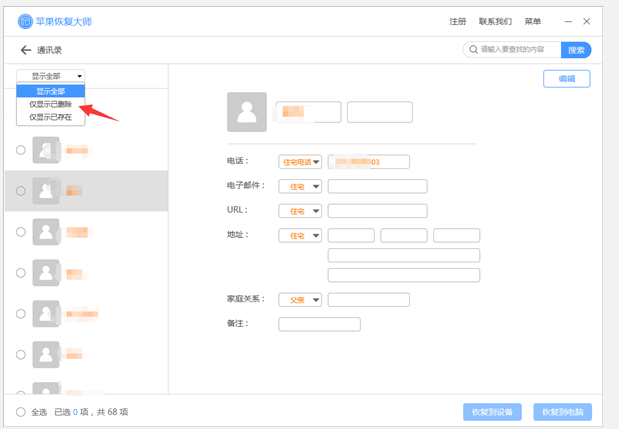Screen dimensions: 619x429
Task: Open the 住宅电话 phone type dropdown
Action: [x=300, y=162]
